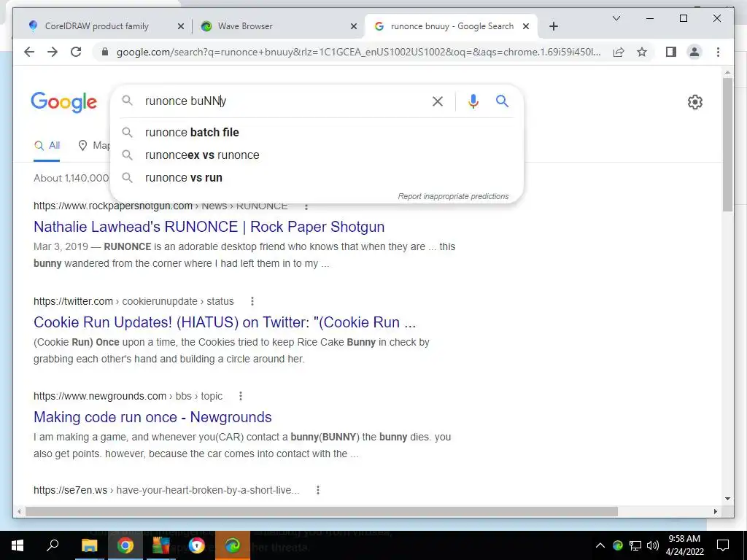Open the notification center
This screenshot has width=747, height=560.
(x=723, y=545)
